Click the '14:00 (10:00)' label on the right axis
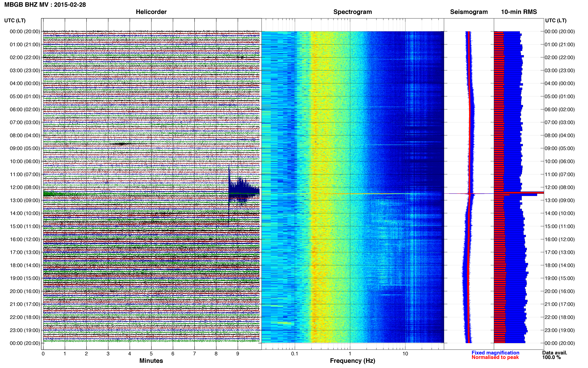The height and width of the screenshot is (368, 588). click(x=560, y=213)
